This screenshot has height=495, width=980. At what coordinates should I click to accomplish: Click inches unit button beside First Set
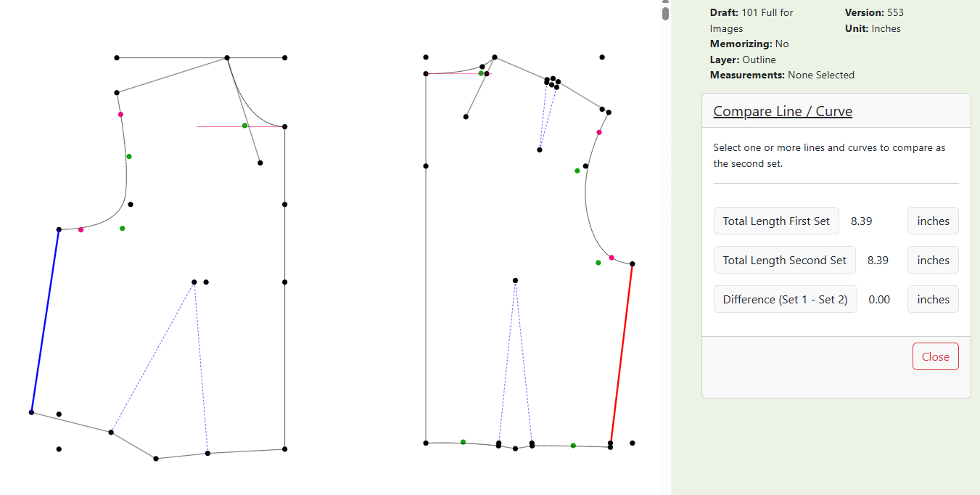[x=933, y=221]
